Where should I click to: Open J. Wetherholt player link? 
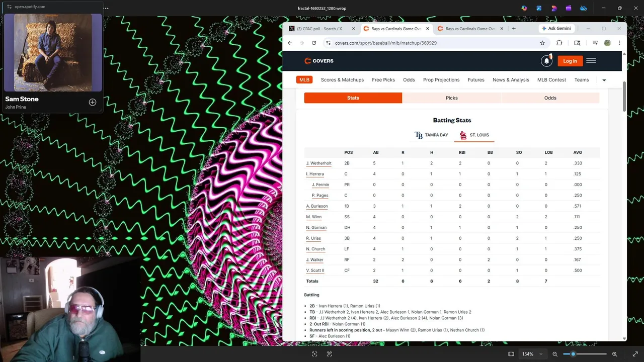(318, 163)
